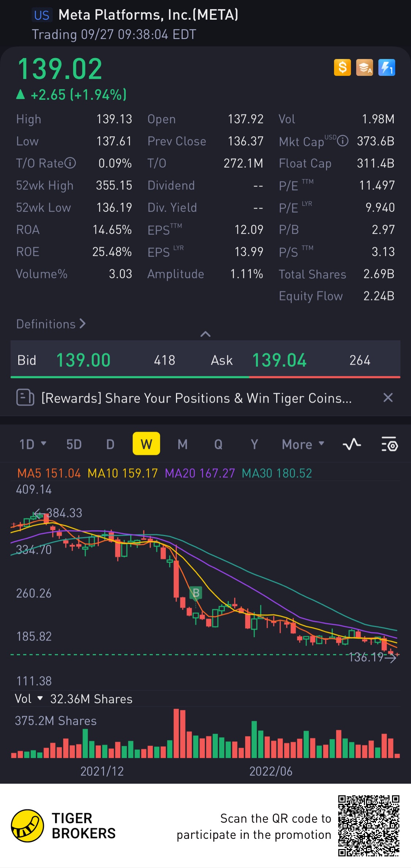Viewport: 411px width, 868px height.
Task: Tap the rewards banner note icon
Action: [x=25, y=397]
